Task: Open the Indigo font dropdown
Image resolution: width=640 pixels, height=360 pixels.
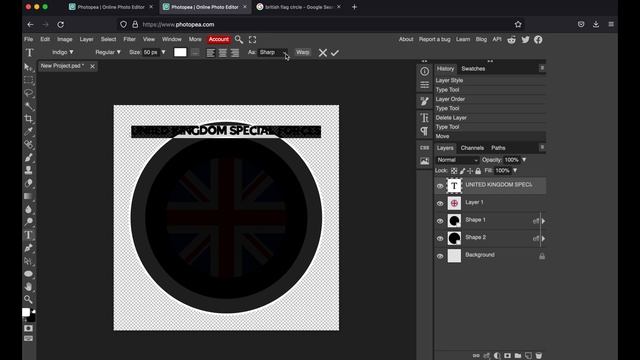Action: click(x=62, y=52)
